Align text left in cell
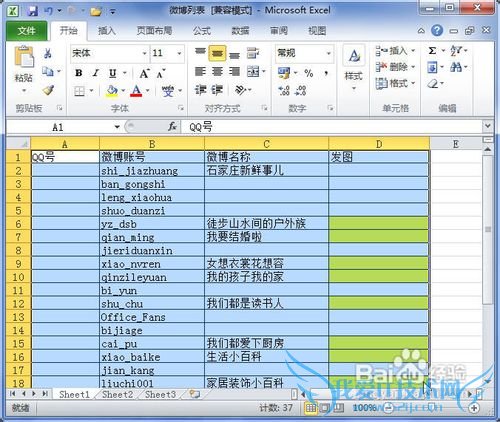 200,71
